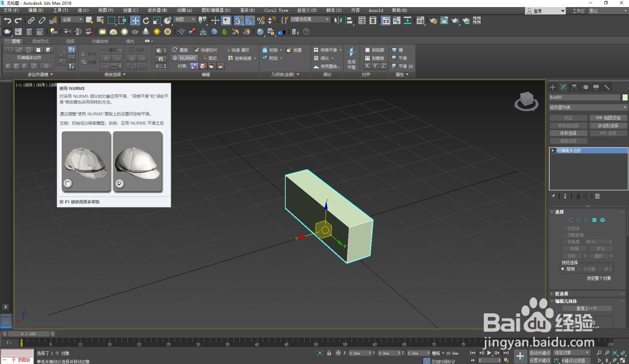Screen dimensions: 629x364
Task: Switch to Freeform (自由形式) ribbon tab
Action: [40, 41]
